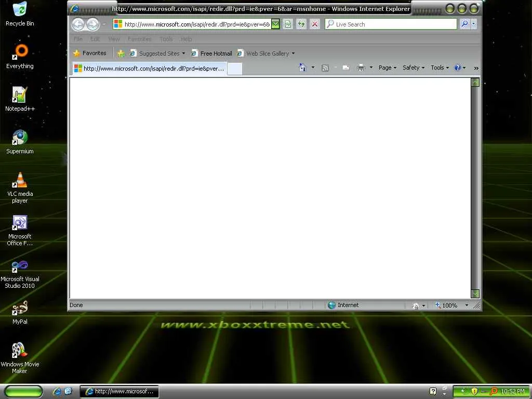Open a new tab with the blank tab button
This screenshot has height=399, width=532.
click(x=234, y=69)
